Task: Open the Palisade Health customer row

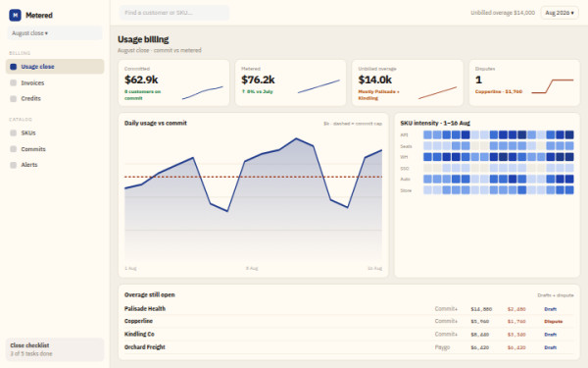Action: click(349, 309)
